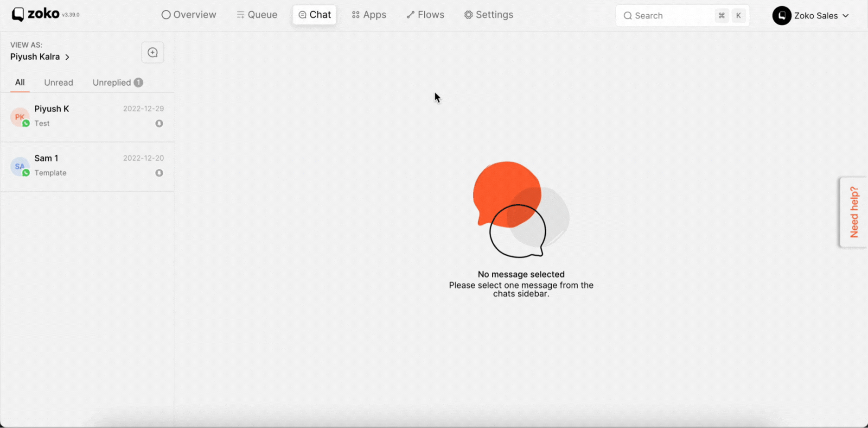Open the Need help? side tab

pyautogui.click(x=854, y=212)
